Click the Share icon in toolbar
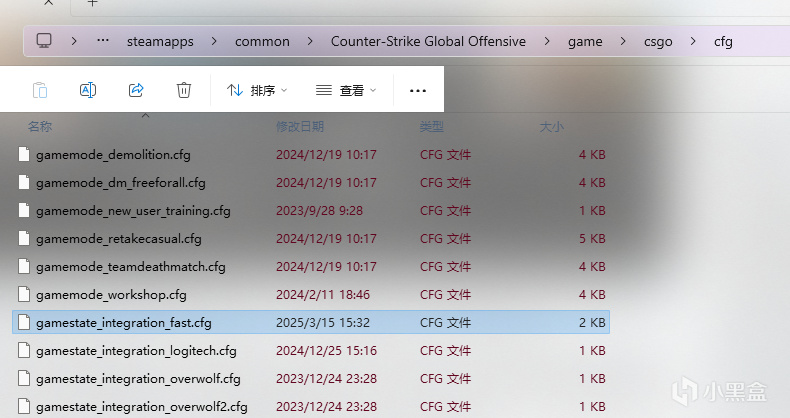Image resolution: width=790 pixels, height=418 pixels. pyautogui.click(x=136, y=90)
